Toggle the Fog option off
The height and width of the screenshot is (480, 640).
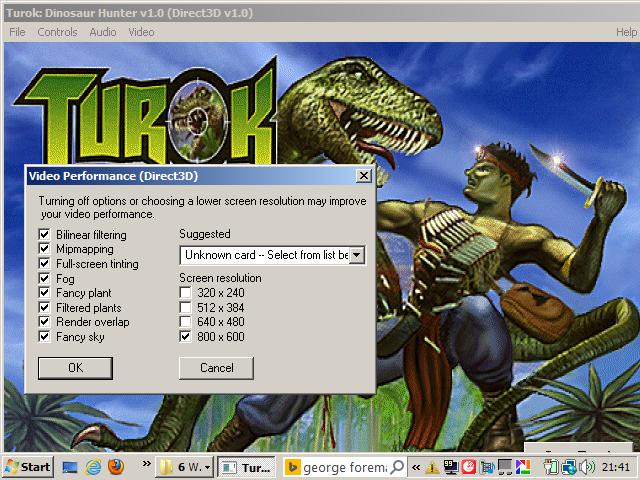(x=44, y=279)
